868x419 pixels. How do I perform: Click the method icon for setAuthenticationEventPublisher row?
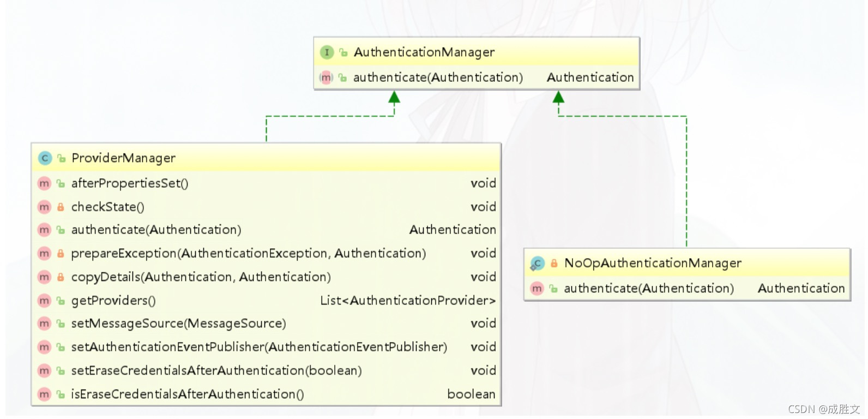[x=44, y=348]
